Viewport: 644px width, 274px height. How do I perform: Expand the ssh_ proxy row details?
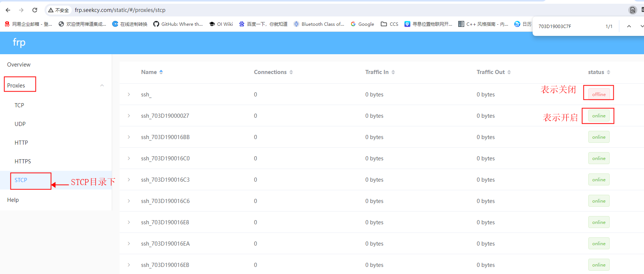[129, 94]
